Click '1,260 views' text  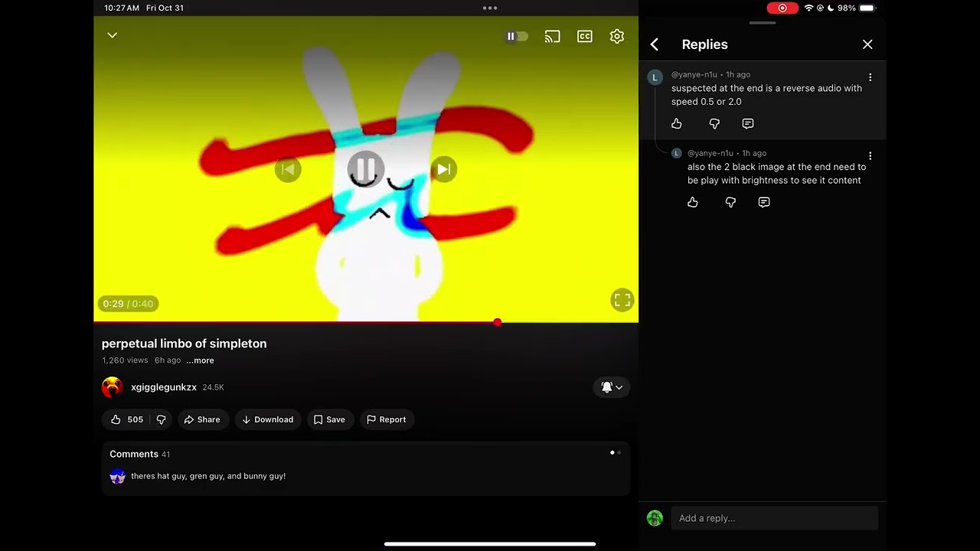(125, 360)
